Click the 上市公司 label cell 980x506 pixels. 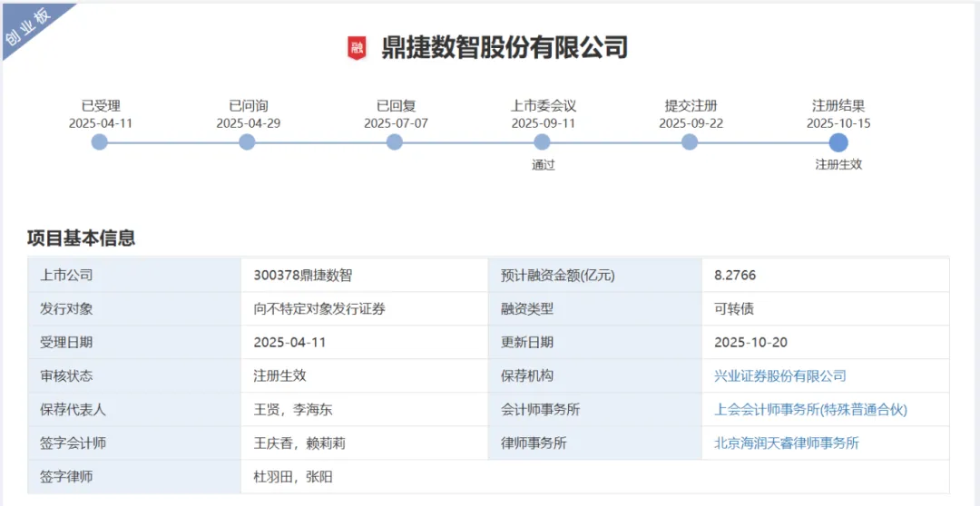click(x=134, y=275)
